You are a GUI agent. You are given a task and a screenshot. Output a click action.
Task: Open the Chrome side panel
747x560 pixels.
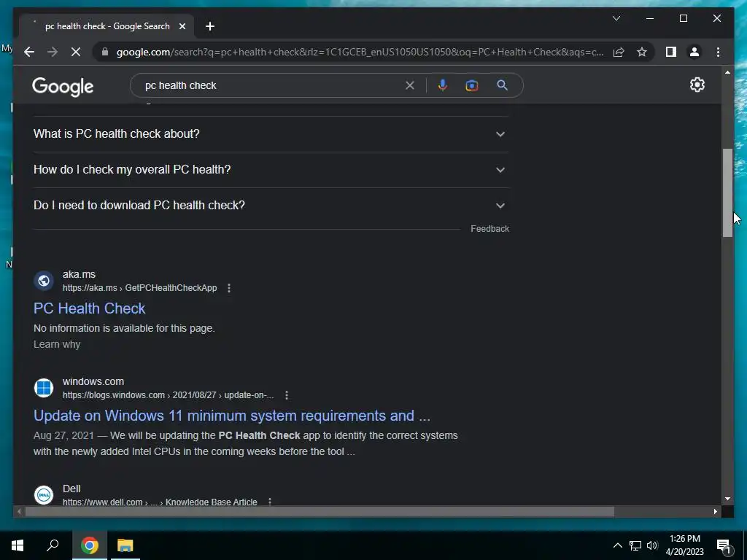coord(671,52)
